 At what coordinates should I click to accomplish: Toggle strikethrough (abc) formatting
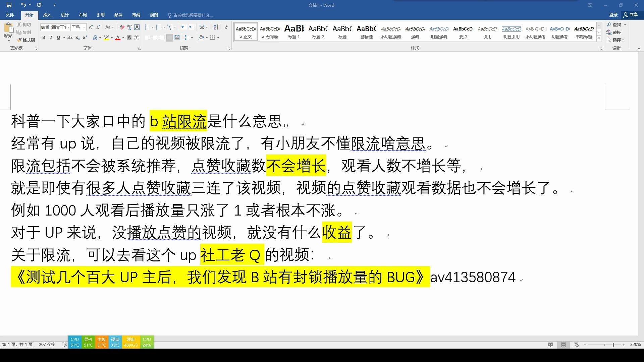click(x=70, y=38)
